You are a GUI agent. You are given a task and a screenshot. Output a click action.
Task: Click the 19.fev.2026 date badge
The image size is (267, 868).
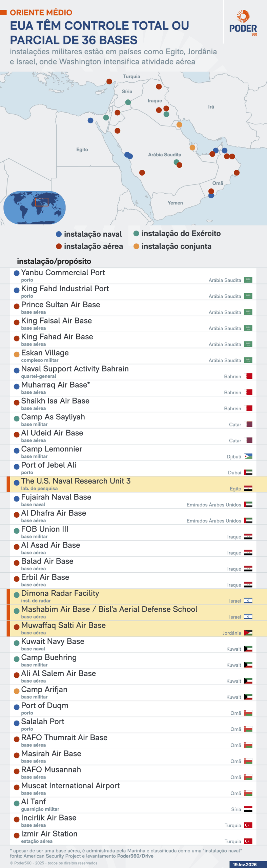click(245, 864)
